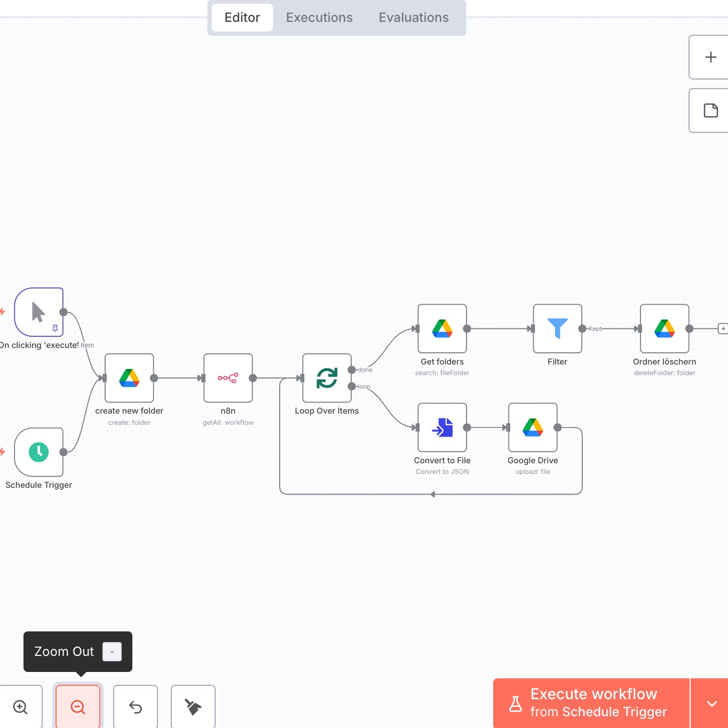Click the 'Filter' node label
The image size is (728, 728).
[557, 362]
